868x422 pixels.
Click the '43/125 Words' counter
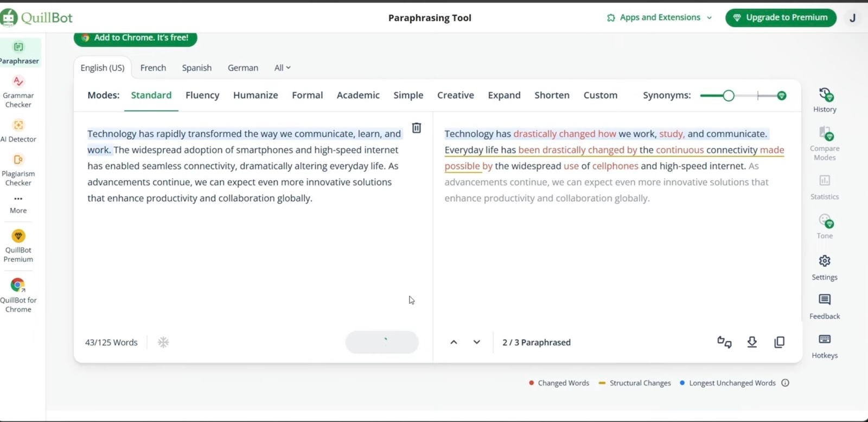(111, 342)
